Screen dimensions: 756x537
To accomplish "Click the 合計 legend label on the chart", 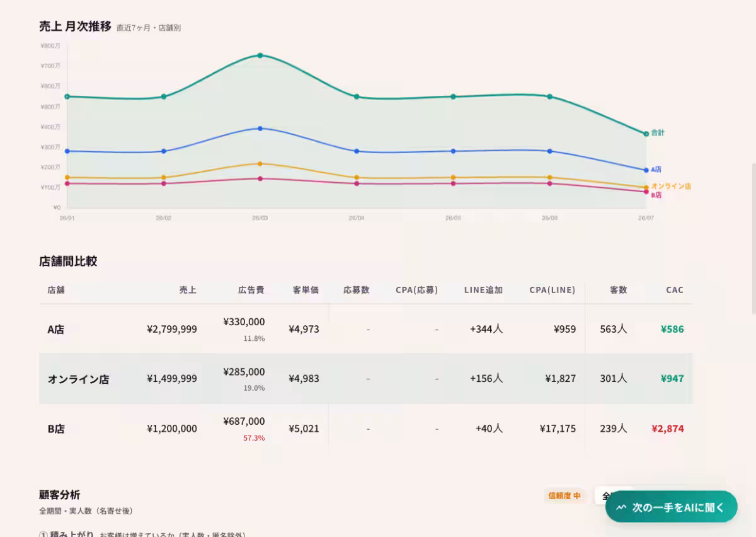I will point(658,133).
